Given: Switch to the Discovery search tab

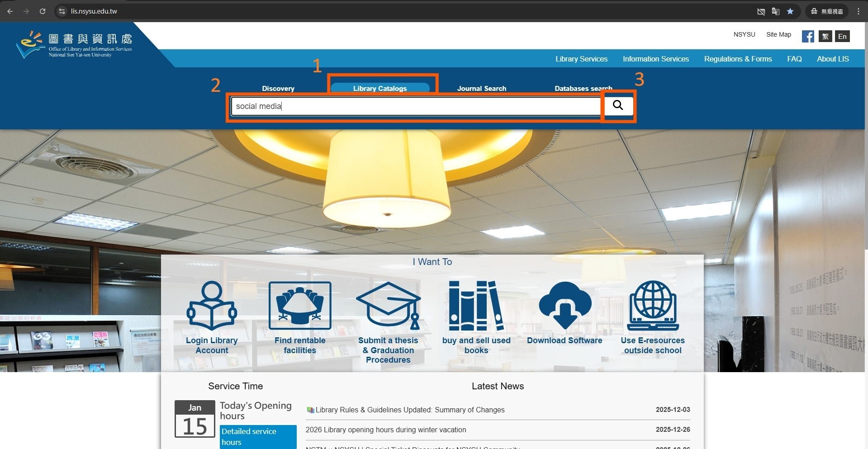Looking at the screenshot, I should (x=278, y=88).
